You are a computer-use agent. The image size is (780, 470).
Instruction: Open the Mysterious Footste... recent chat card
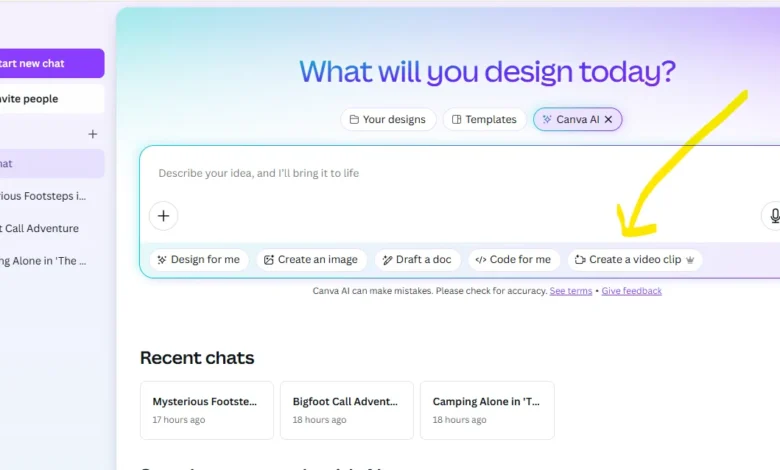point(207,410)
